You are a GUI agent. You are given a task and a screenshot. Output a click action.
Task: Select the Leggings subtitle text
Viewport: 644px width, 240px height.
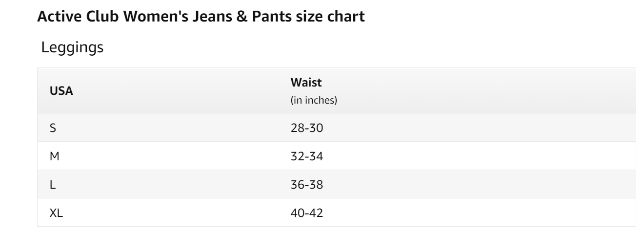pos(72,48)
